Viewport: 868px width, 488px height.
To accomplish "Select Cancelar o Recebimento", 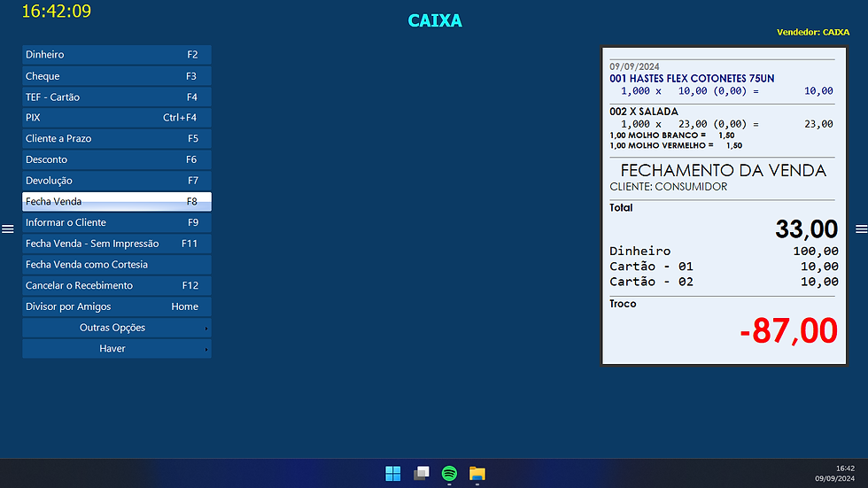I will click(x=117, y=285).
